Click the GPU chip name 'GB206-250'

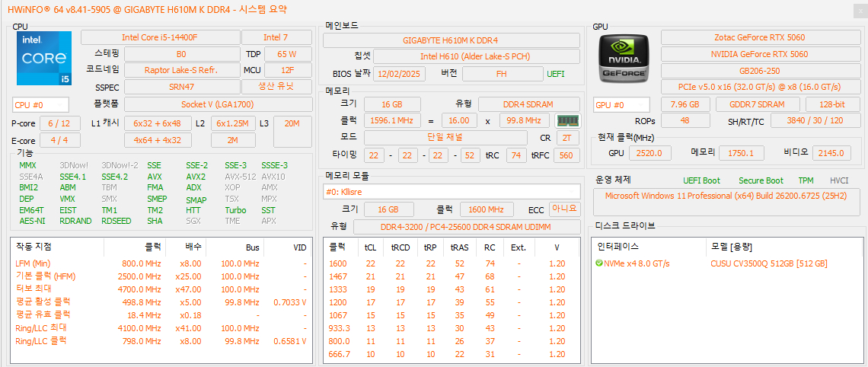(759, 71)
